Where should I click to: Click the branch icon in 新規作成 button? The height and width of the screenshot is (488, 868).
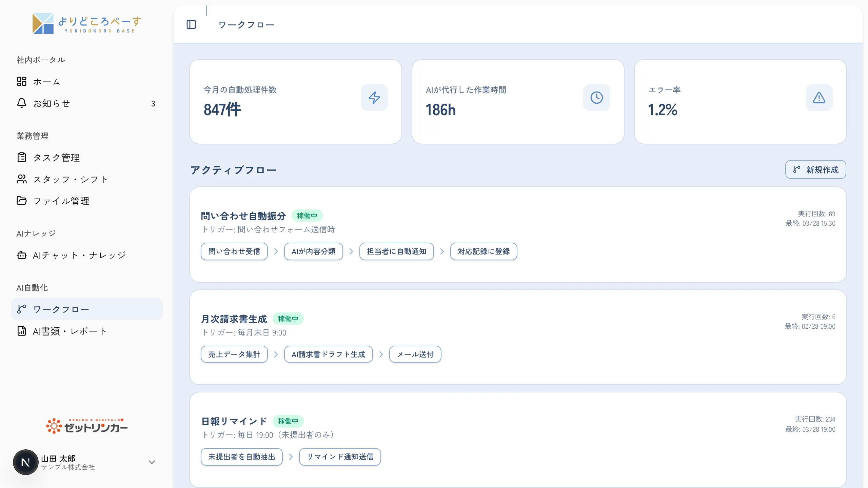click(x=797, y=169)
